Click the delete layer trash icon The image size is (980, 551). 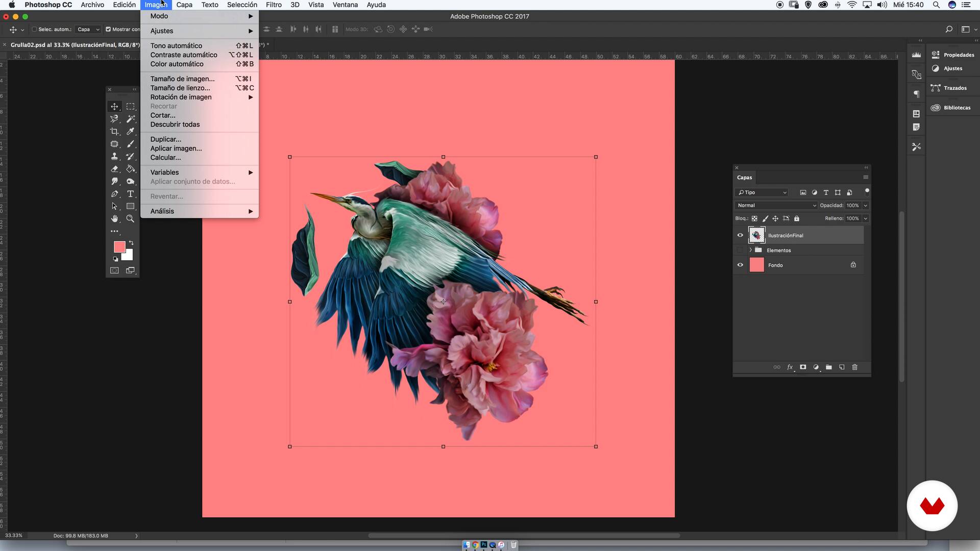855,367
